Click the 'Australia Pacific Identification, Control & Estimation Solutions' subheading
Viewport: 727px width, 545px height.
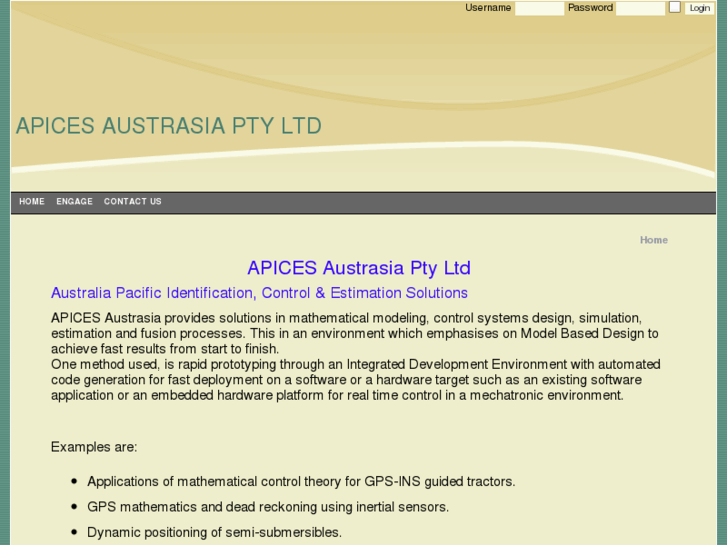[259, 293]
